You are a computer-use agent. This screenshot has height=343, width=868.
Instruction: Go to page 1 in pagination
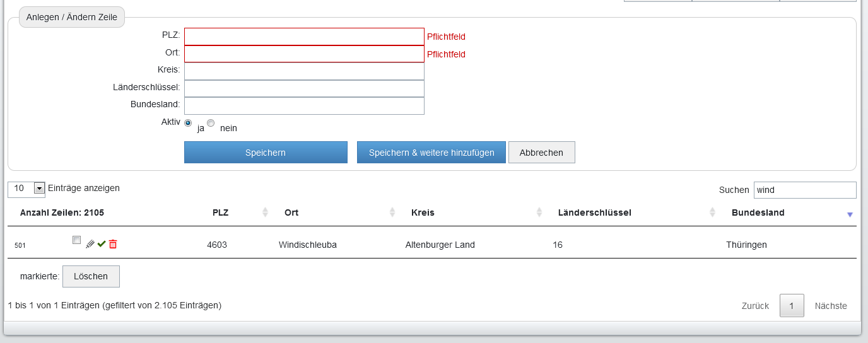[792, 306]
